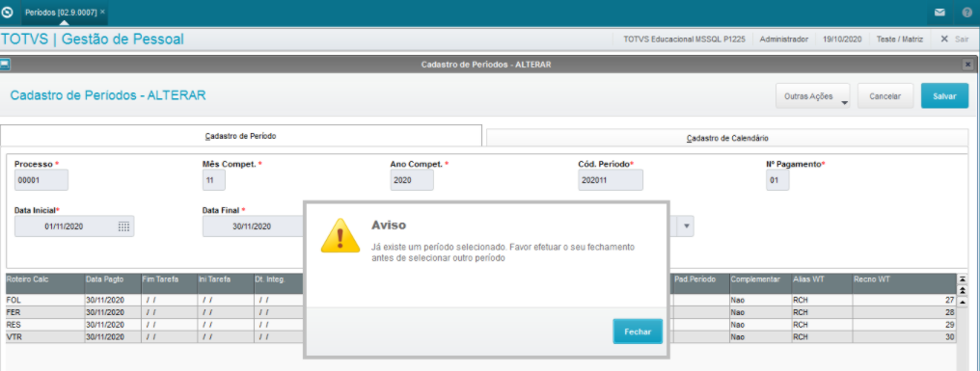
Task: Click the Ano Compet. field with 2020
Action: 412,180
